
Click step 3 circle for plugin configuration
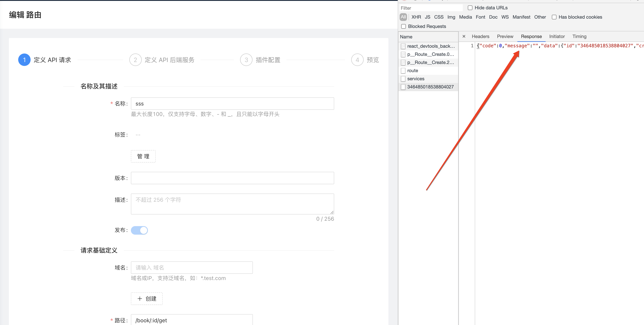click(x=246, y=60)
